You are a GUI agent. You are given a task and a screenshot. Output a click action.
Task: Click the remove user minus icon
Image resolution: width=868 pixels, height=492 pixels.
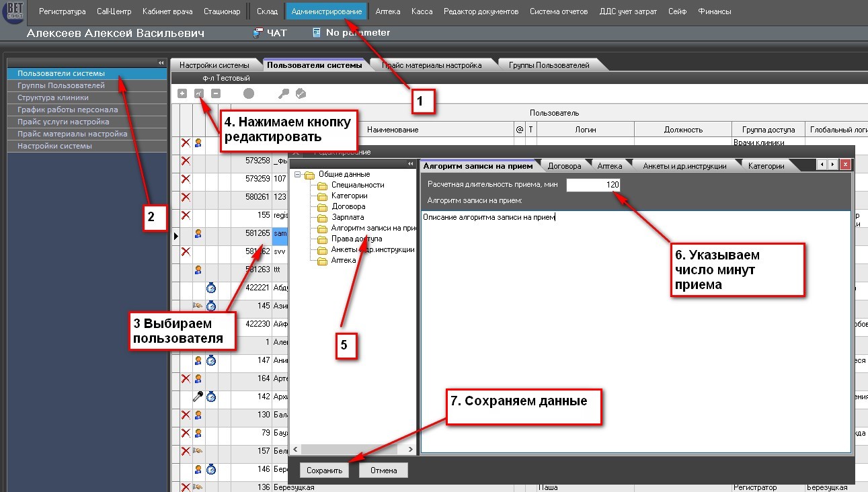[216, 94]
